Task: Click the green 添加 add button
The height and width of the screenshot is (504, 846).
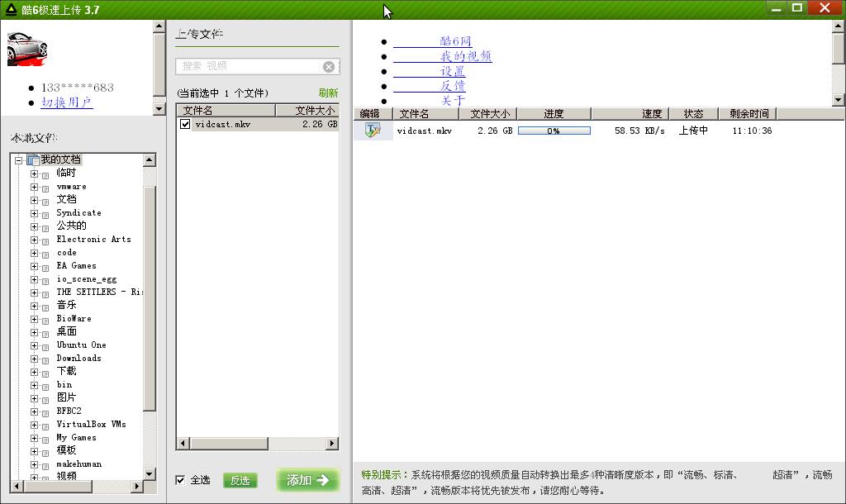Action: [307, 480]
